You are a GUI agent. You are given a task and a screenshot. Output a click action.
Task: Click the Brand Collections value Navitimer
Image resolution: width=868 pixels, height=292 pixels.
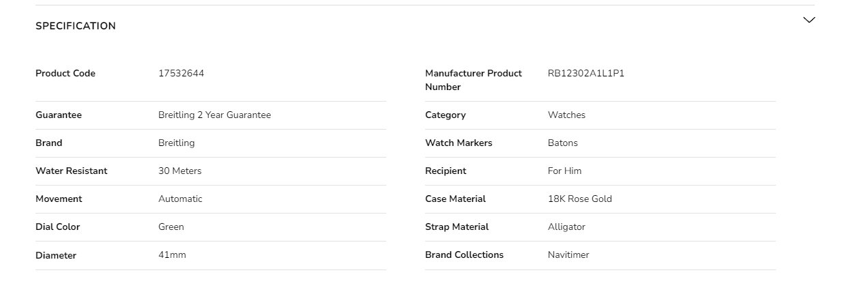click(x=568, y=254)
